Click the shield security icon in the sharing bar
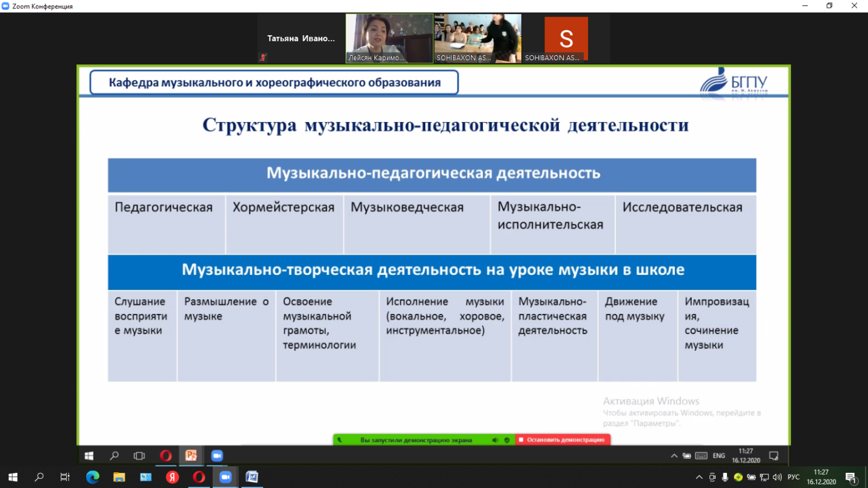 507,440
